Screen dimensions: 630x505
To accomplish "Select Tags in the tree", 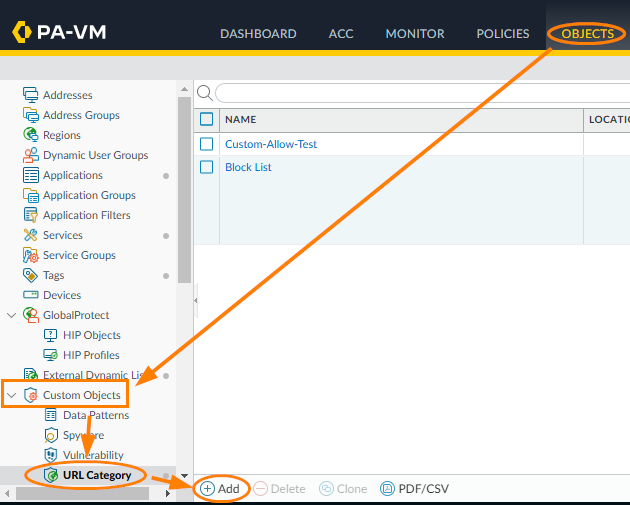I will click(53, 275).
